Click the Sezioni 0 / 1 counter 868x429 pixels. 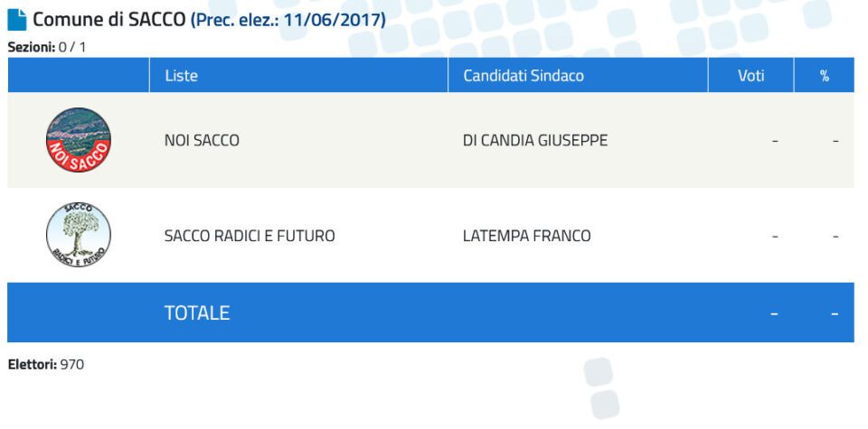(47, 47)
